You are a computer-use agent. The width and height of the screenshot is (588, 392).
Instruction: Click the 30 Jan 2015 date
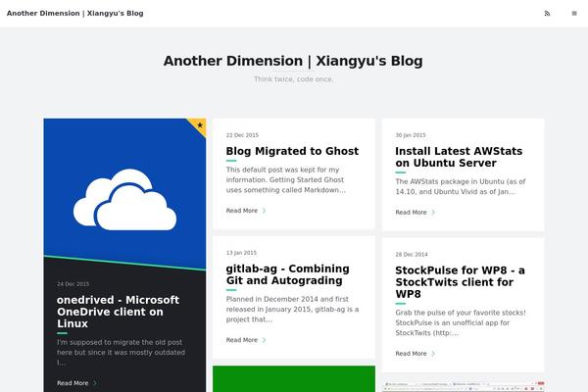click(411, 135)
